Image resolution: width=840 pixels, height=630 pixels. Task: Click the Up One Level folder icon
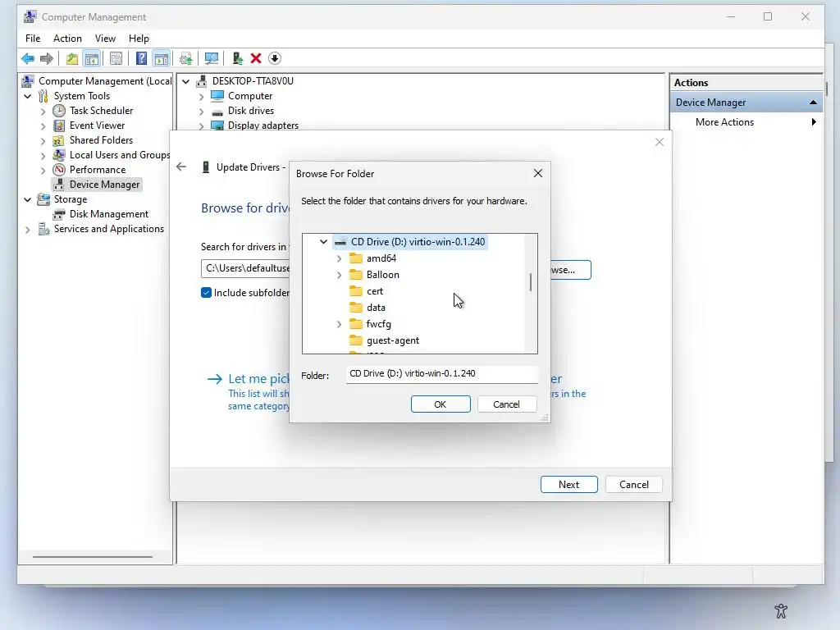[x=72, y=58]
